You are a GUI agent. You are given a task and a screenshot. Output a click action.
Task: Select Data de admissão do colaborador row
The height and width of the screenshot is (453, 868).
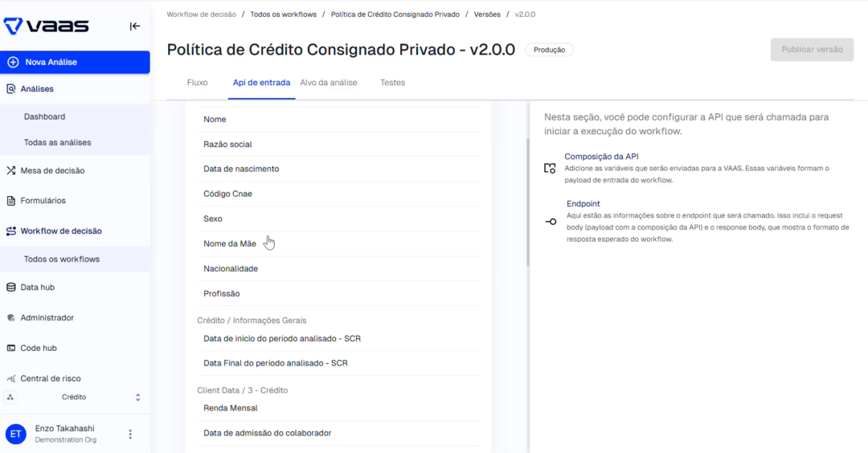click(x=338, y=433)
